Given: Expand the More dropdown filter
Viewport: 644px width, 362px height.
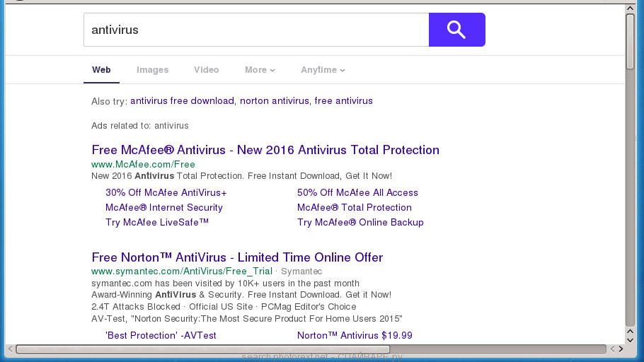Looking at the screenshot, I should point(260,70).
